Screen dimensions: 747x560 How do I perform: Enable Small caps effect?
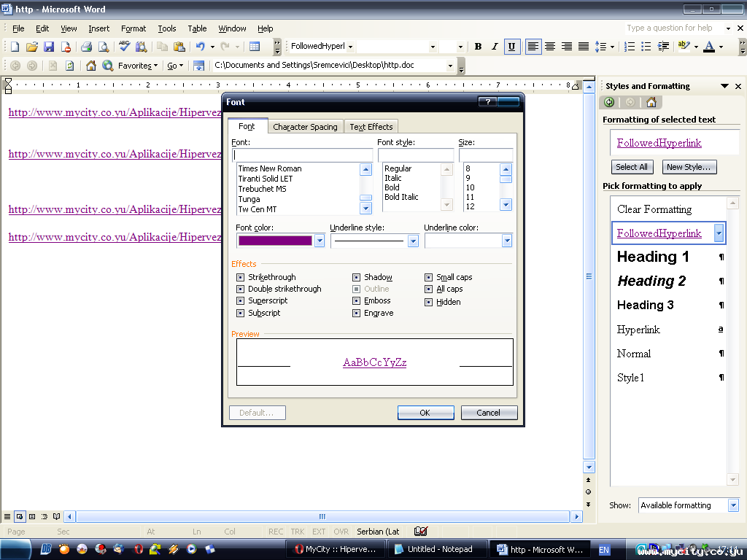pyautogui.click(x=429, y=277)
